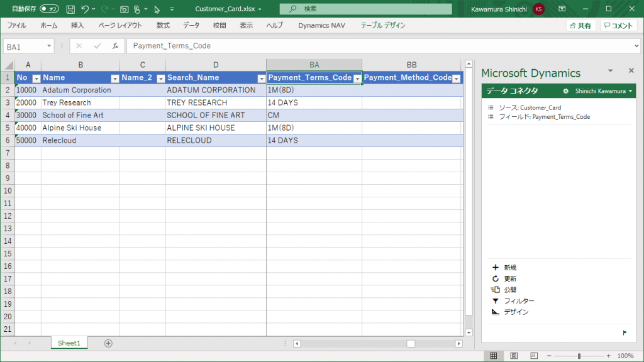Open the Quick Access Toolbar customize arrow
Screen dimensions: 644x362
172,9
